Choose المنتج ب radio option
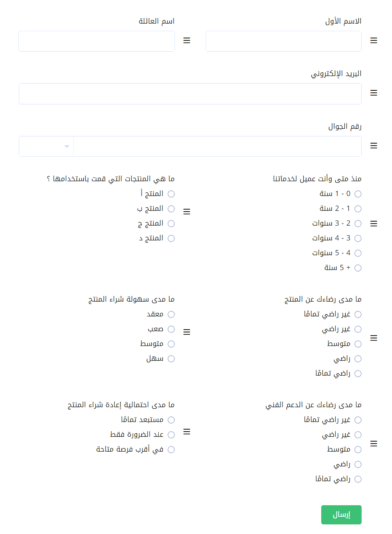 (171, 209)
